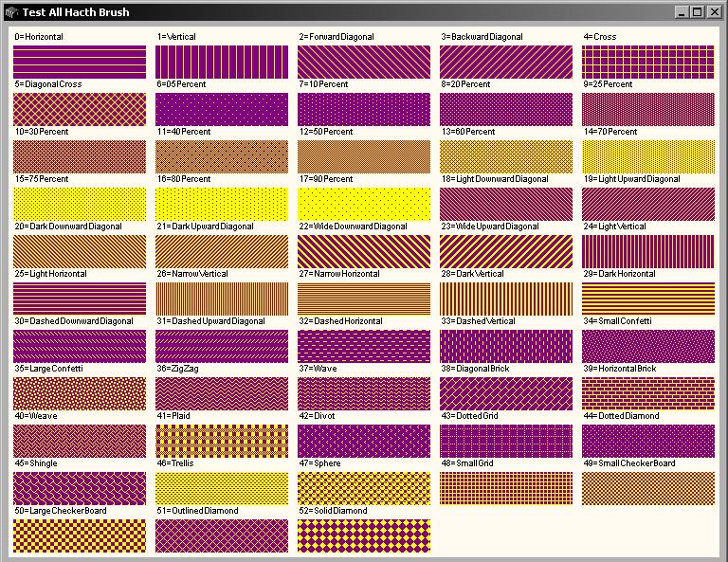Screen dimensions: 728x562
Task: Maximize the Test All Hatch Brush window
Action: click(x=698, y=12)
